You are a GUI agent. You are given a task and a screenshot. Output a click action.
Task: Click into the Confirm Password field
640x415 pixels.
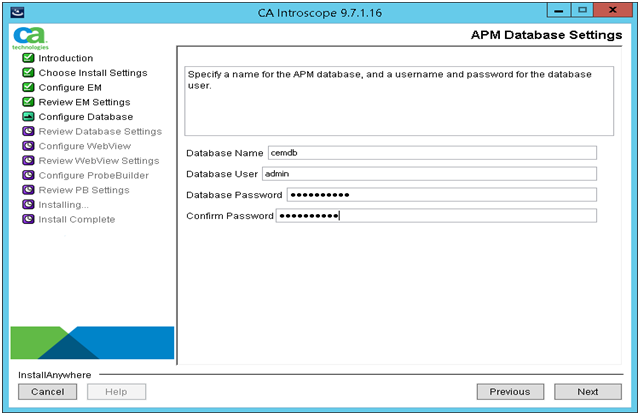[x=436, y=216]
